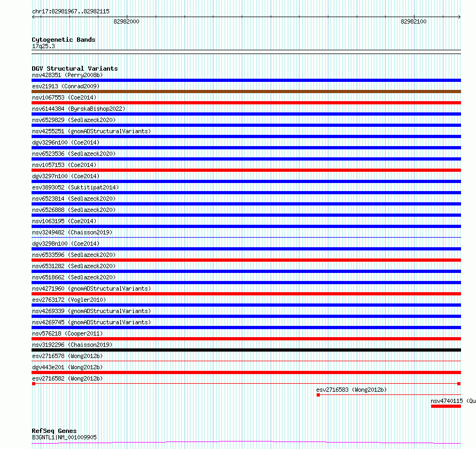This screenshot has width=476, height=449.
Task: Click the Cytogenetic Bands track title
Action: (x=64, y=40)
